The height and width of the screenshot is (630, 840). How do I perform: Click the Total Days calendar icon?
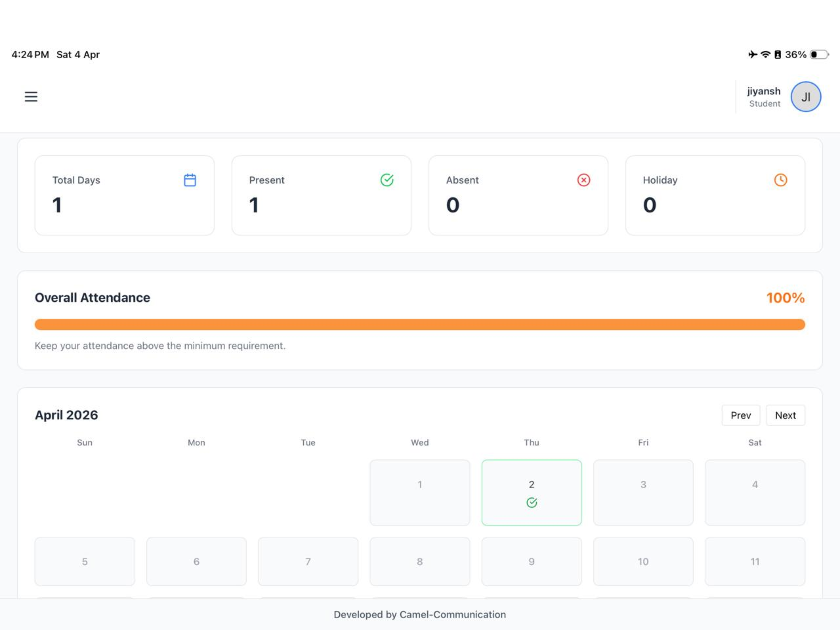(190, 180)
